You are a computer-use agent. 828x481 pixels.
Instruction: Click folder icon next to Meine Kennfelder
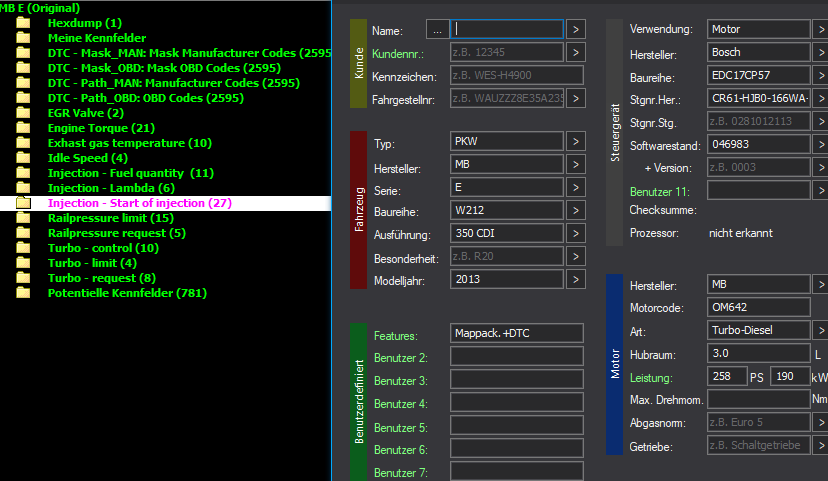23,38
